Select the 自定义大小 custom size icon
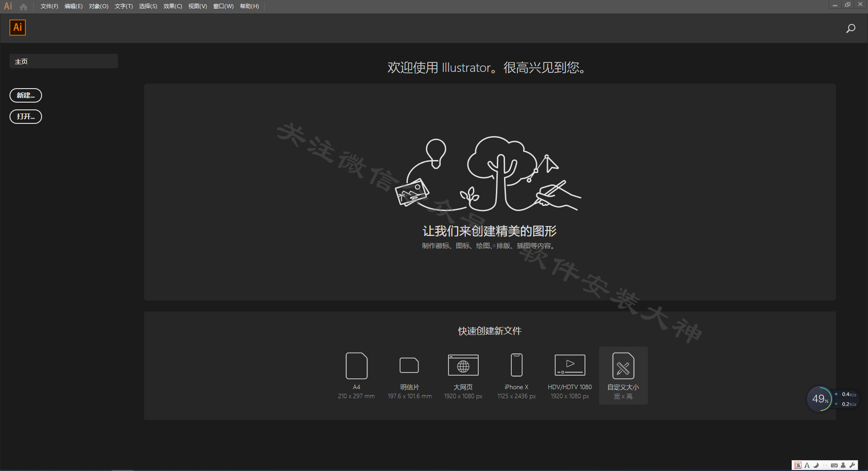868x471 pixels. [623, 366]
